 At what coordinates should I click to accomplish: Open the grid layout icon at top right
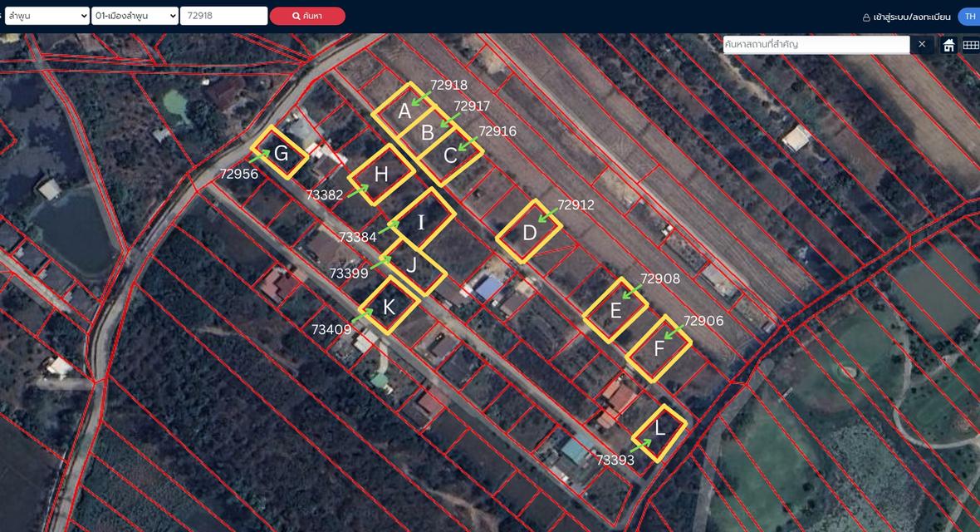point(971,45)
